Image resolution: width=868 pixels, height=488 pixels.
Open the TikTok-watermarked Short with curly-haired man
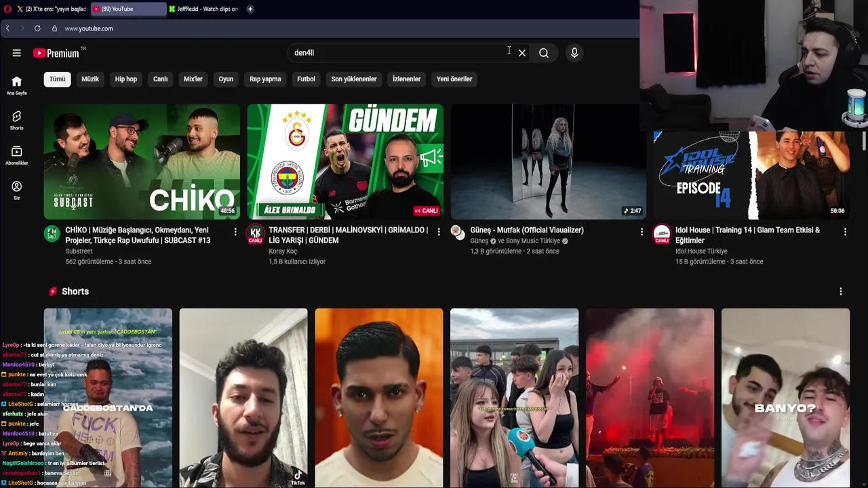tap(243, 398)
